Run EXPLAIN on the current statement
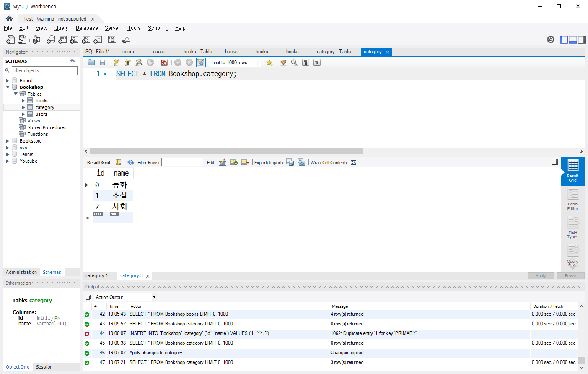Viewport: 588px width, 374px height. (x=139, y=62)
